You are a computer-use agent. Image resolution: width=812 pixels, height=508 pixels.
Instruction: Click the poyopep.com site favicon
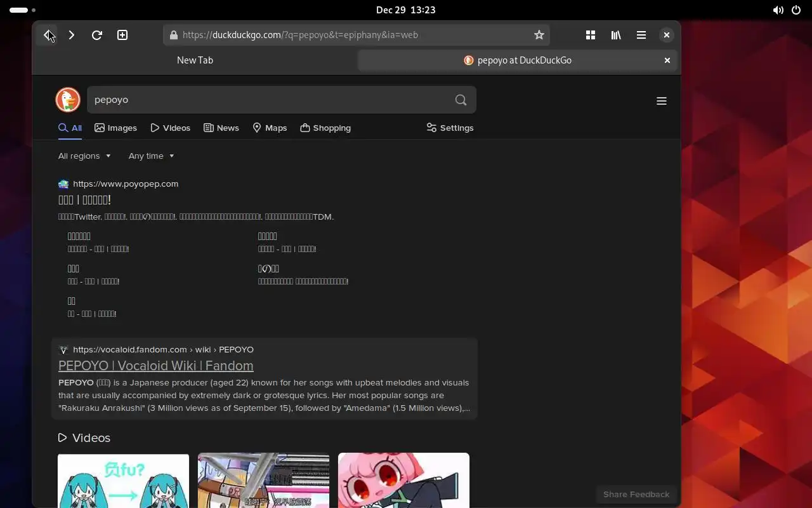[x=63, y=184]
